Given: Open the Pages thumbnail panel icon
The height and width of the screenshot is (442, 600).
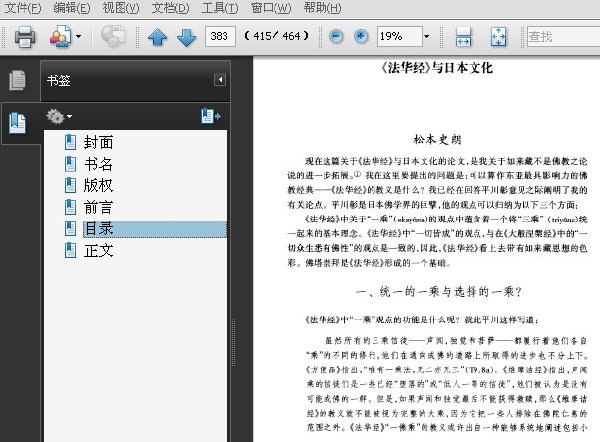Looking at the screenshot, I should [x=18, y=80].
